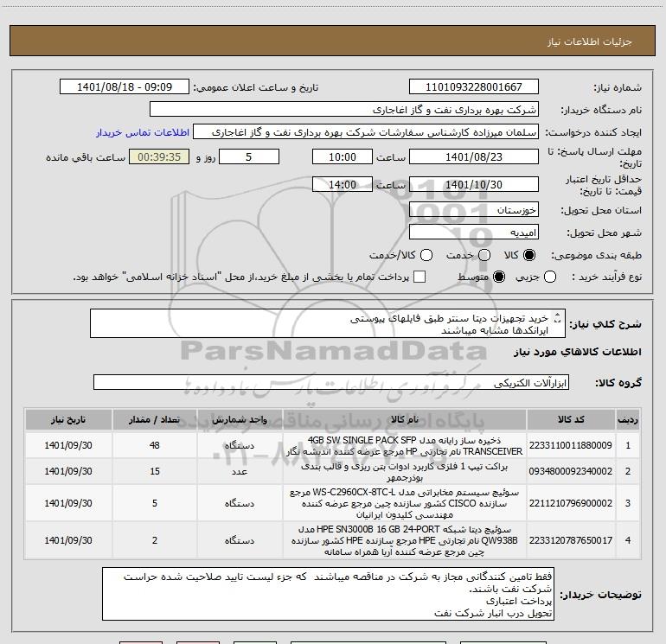Viewport: 666px width, 644px height.
Task: Click the واحد شمارش column header
Action: 240,419
